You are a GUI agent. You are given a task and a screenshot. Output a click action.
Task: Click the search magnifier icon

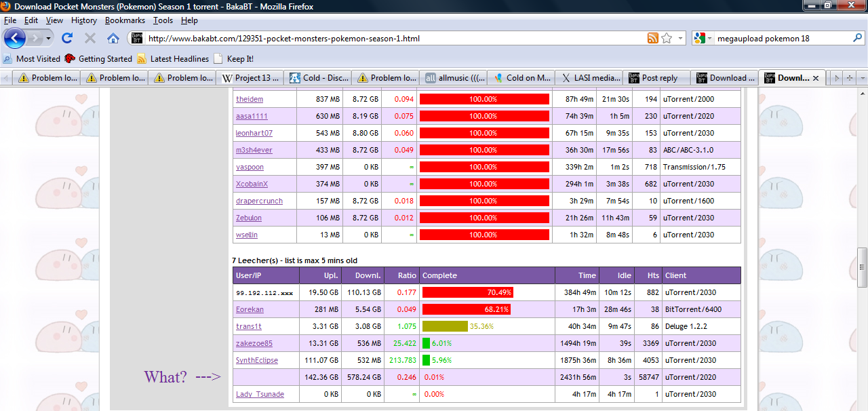(x=856, y=39)
